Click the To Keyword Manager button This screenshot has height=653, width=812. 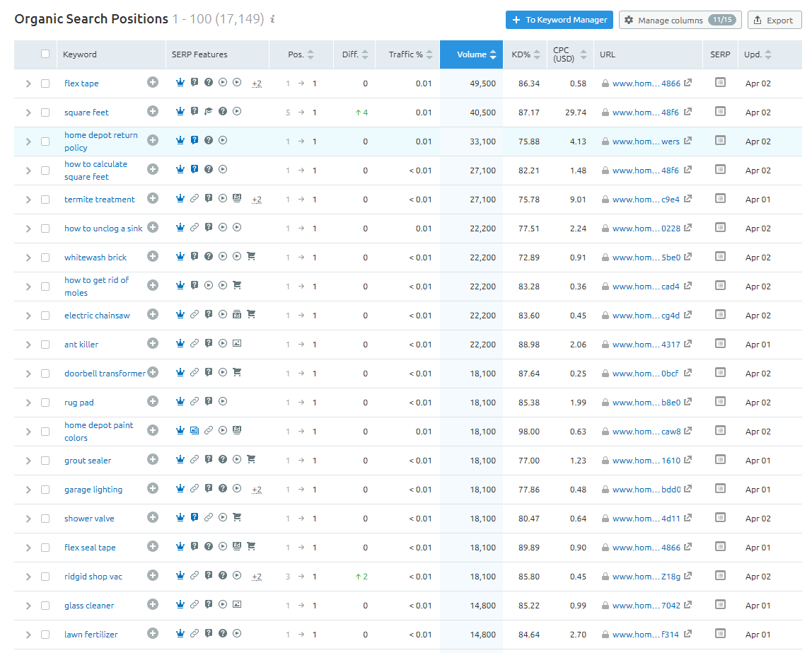[x=559, y=20]
